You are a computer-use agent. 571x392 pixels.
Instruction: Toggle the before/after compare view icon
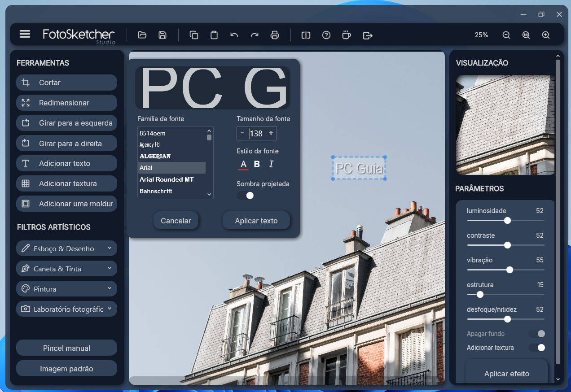tap(306, 35)
